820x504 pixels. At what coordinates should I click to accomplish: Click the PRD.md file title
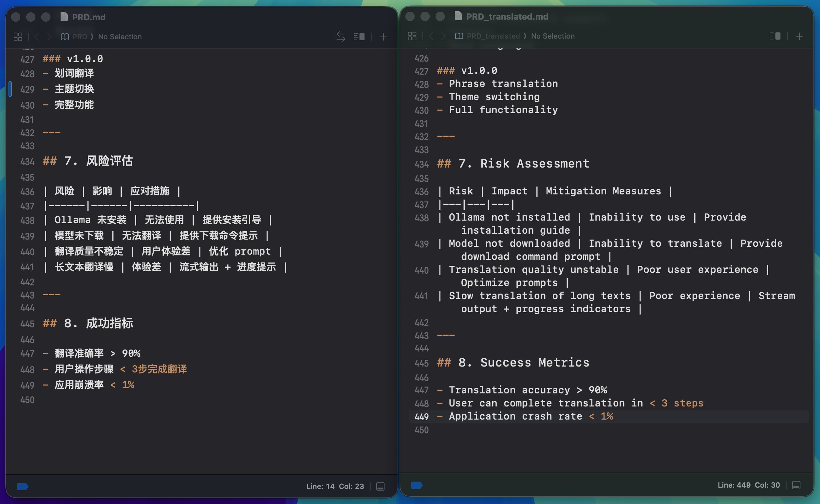point(88,17)
